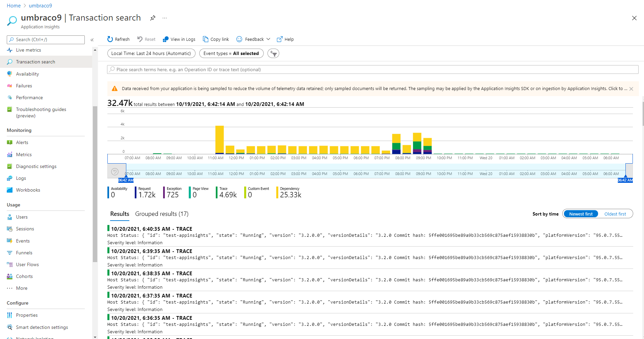644x339 pixels.
Task: Switch to the Results tab
Action: [120, 214]
